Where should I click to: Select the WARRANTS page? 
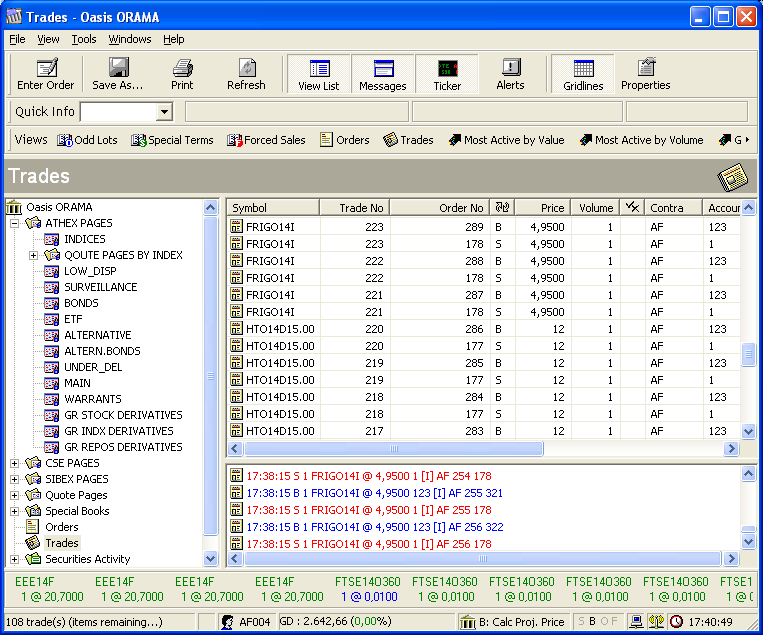click(x=93, y=399)
